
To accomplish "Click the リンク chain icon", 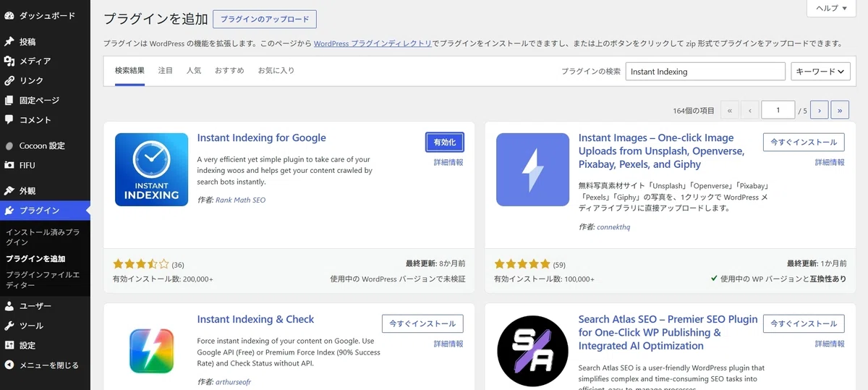I will coord(9,81).
